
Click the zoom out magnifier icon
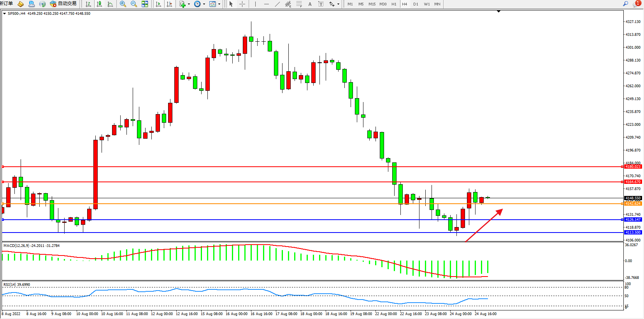134,4
